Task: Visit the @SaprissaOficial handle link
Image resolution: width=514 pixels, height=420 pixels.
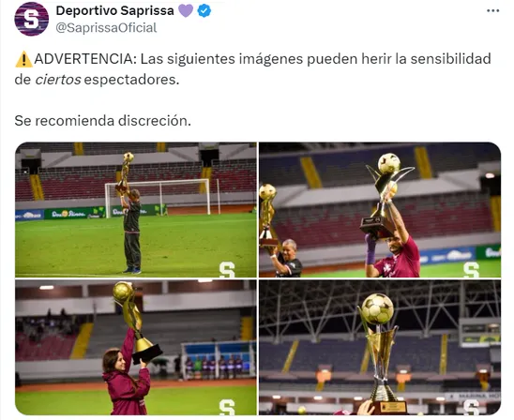Action: click(106, 28)
